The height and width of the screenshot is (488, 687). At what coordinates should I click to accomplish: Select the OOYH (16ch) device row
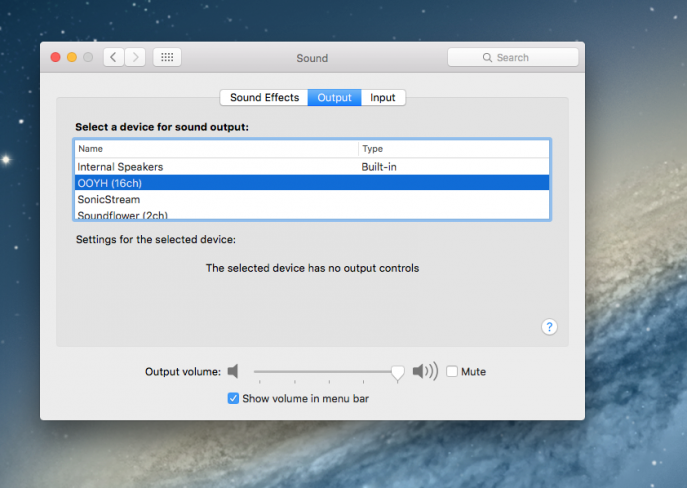pyautogui.click(x=312, y=183)
